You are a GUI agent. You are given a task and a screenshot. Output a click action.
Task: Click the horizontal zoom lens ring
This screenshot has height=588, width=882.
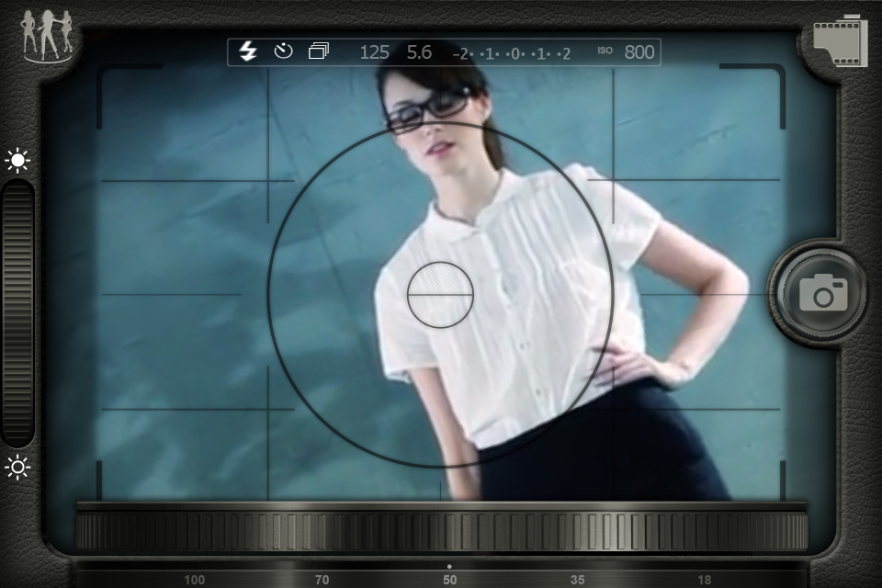[442, 531]
